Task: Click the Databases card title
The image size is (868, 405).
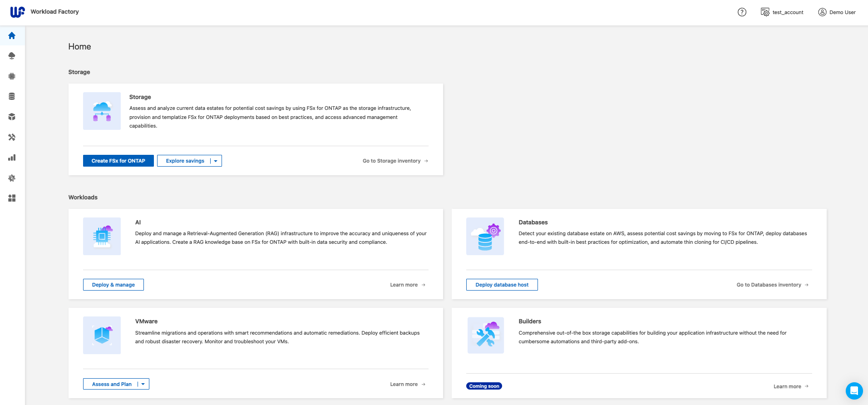Action: pyautogui.click(x=533, y=222)
